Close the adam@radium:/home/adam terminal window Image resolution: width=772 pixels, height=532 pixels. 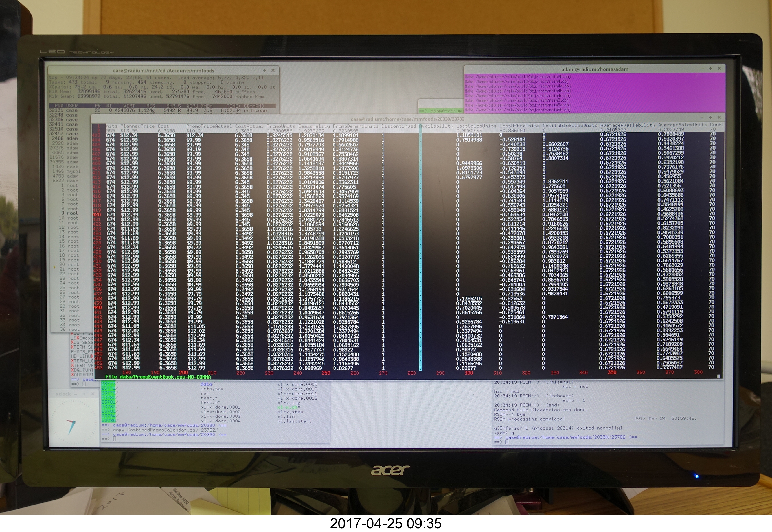(719, 68)
